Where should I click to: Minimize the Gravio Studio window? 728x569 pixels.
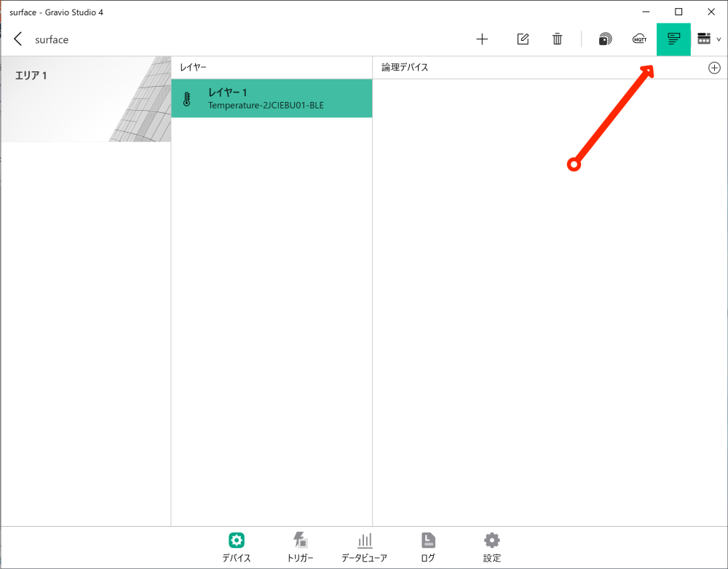[646, 12]
